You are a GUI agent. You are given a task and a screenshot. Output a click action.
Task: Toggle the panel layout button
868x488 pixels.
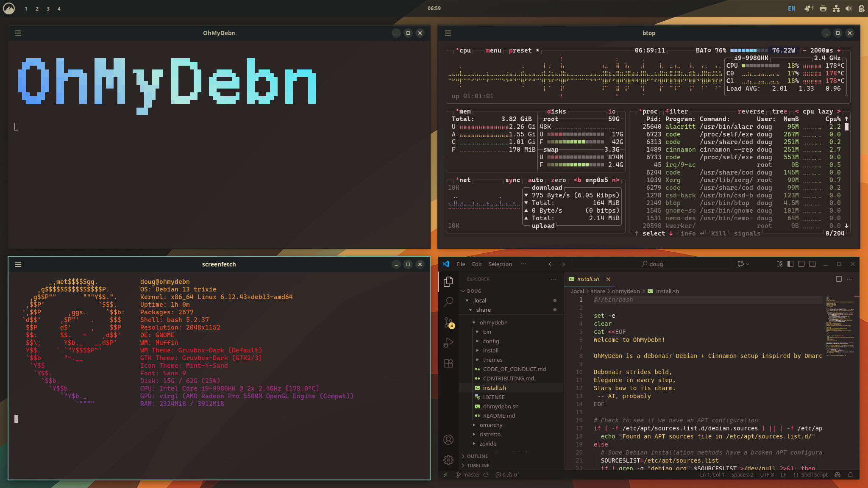click(x=801, y=264)
